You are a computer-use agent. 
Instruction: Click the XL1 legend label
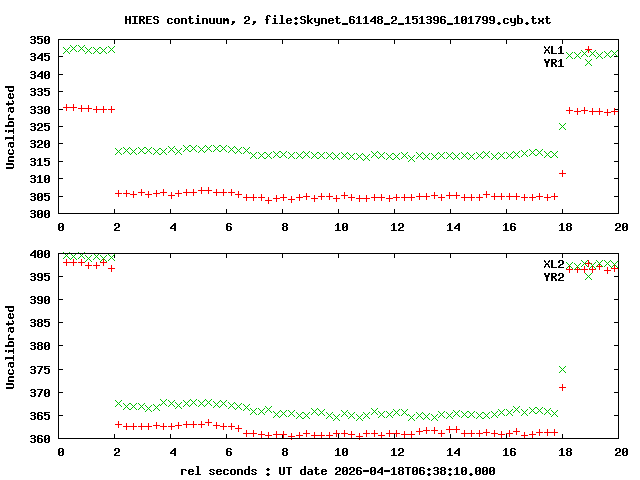pyautogui.click(x=553, y=50)
